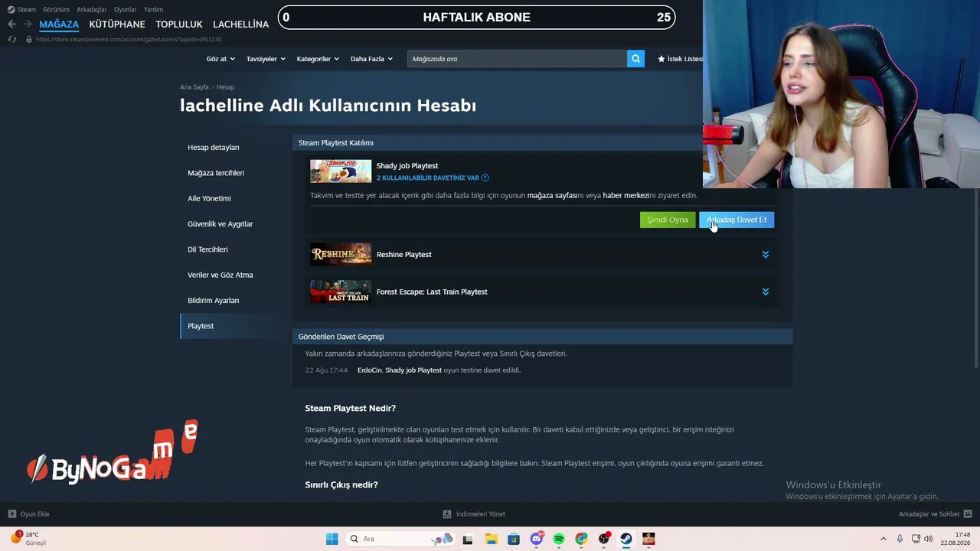Click the Steam taskbar icon

pyautogui.click(x=626, y=539)
